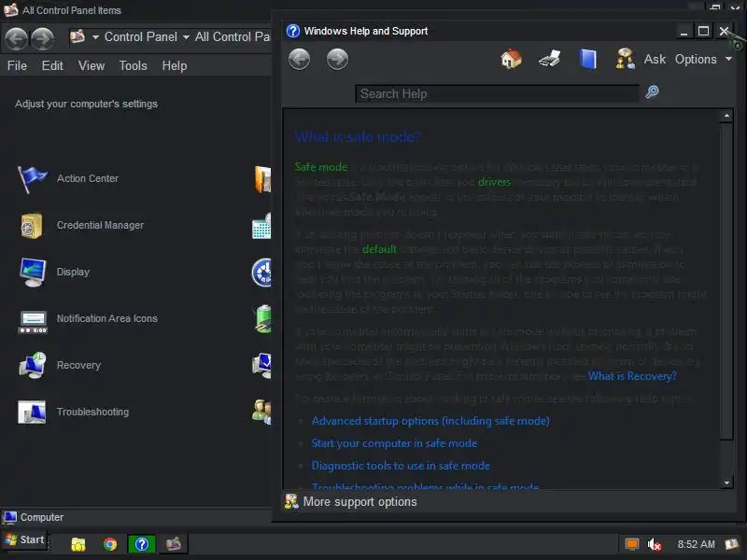Click orange monitor tray icon
This screenshot has width=747, height=560.
(632, 544)
